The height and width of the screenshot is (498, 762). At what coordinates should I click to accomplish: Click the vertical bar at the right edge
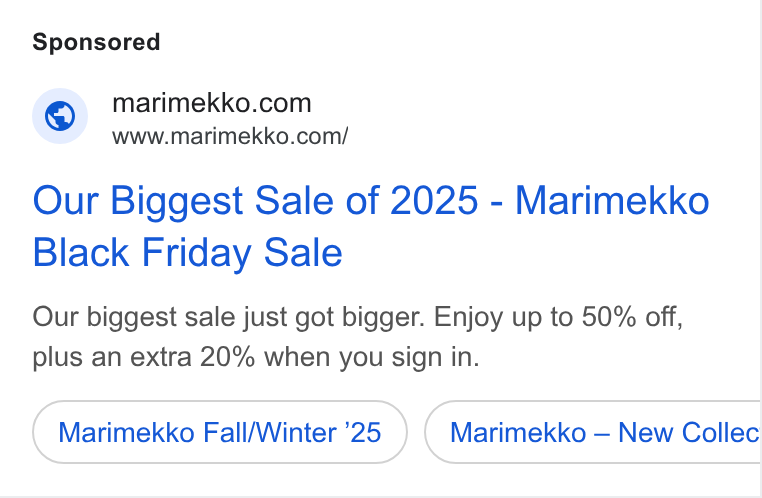tap(761, 249)
